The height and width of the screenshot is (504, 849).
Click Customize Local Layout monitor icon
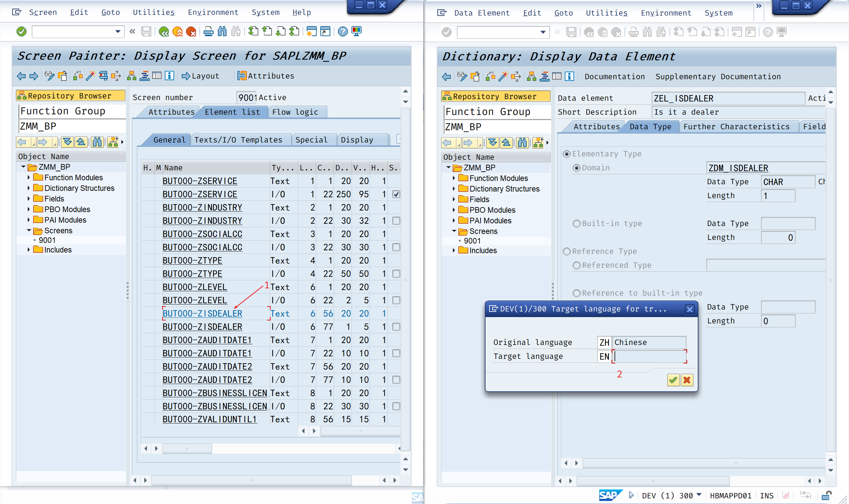click(x=357, y=31)
